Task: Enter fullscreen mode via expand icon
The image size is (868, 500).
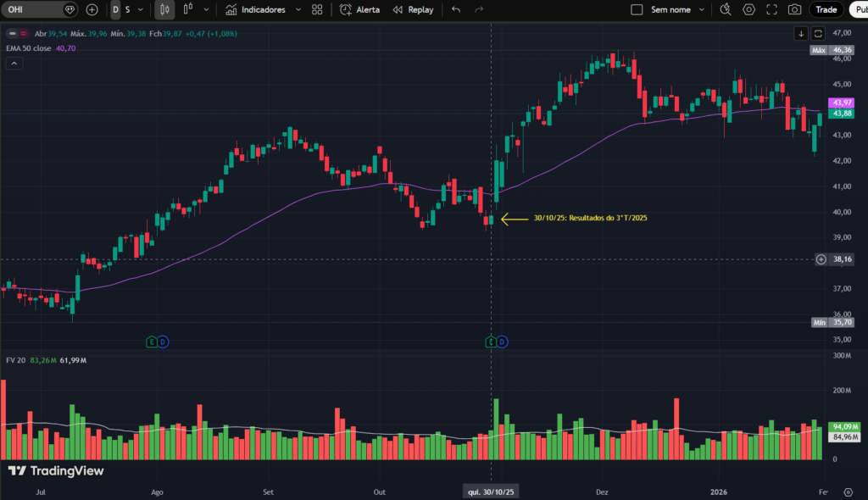Action: pos(771,9)
